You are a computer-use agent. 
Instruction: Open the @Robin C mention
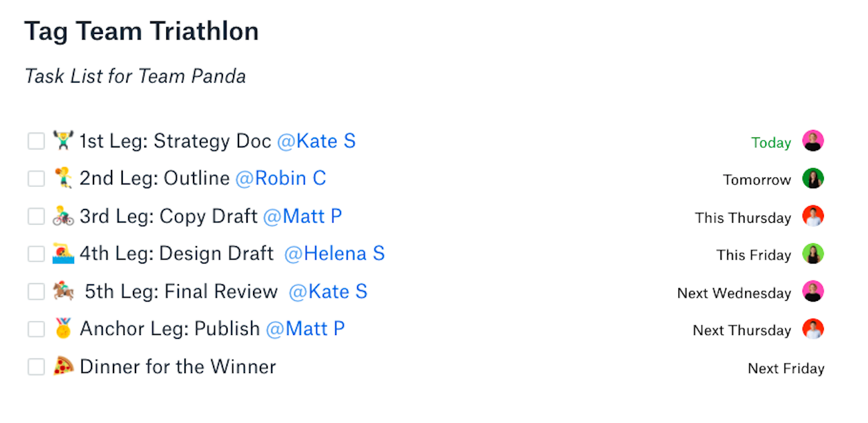click(280, 179)
